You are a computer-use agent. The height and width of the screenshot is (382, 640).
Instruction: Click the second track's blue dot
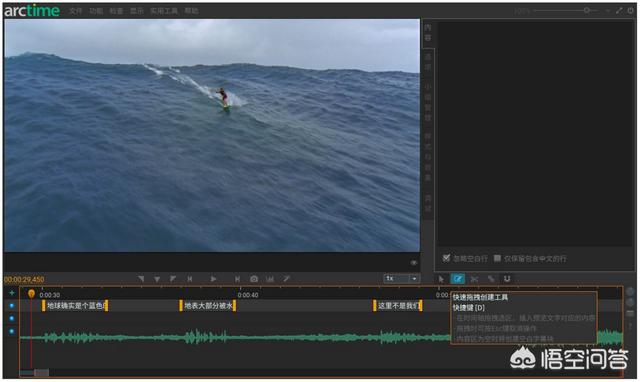point(11,318)
